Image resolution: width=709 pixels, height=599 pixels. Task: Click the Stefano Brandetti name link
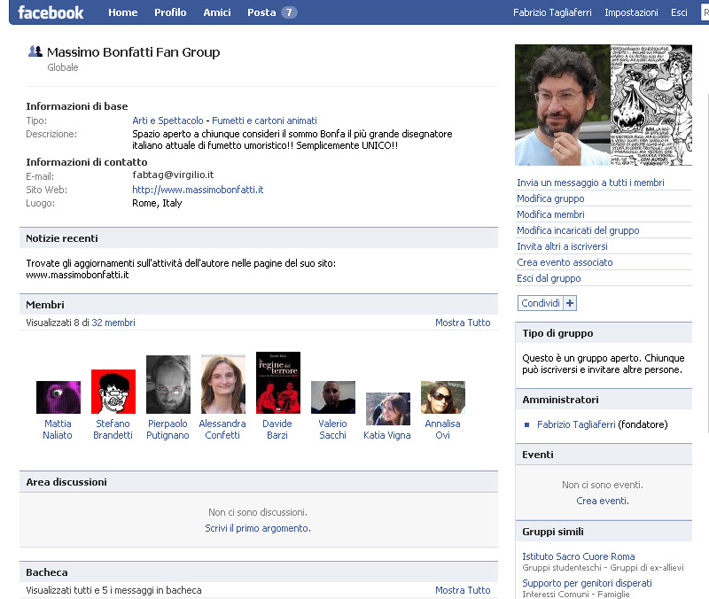coord(113,429)
